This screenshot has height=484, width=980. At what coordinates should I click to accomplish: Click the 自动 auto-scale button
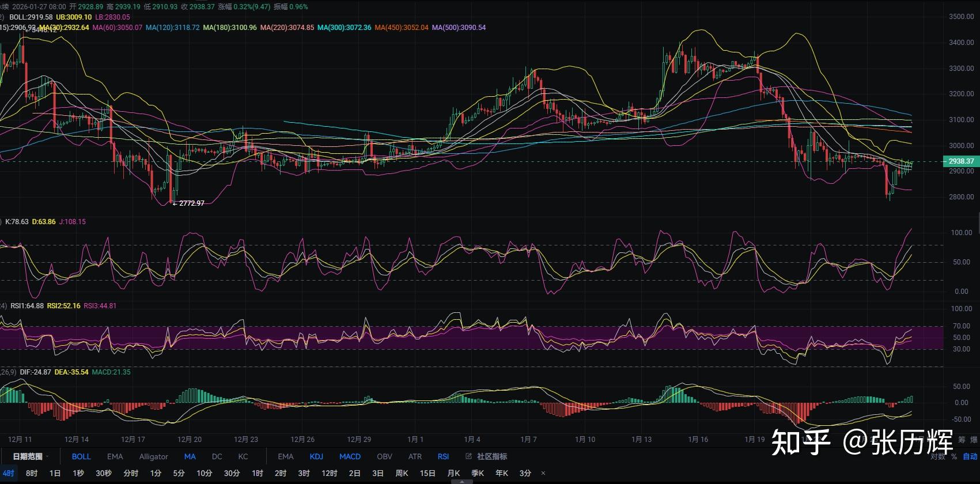[x=970, y=456]
